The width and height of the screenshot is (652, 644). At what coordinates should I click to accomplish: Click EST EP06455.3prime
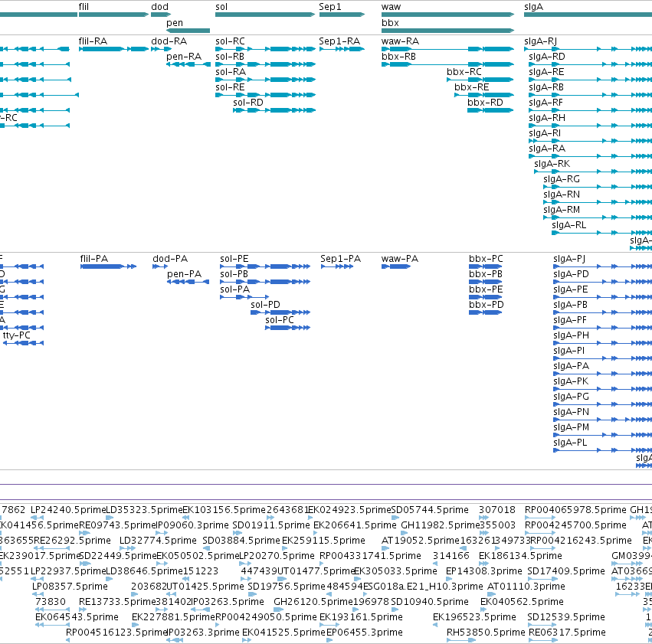pyautogui.click(x=329, y=641)
